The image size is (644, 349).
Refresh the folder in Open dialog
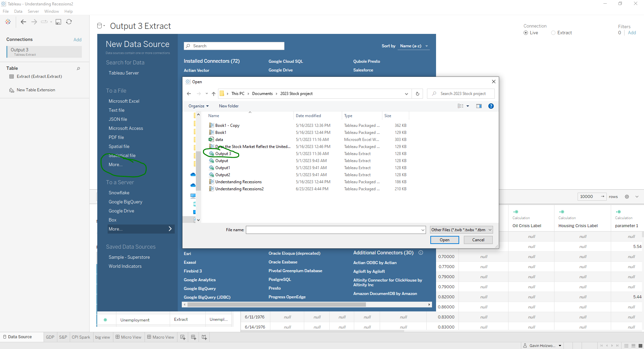tap(418, 94)
